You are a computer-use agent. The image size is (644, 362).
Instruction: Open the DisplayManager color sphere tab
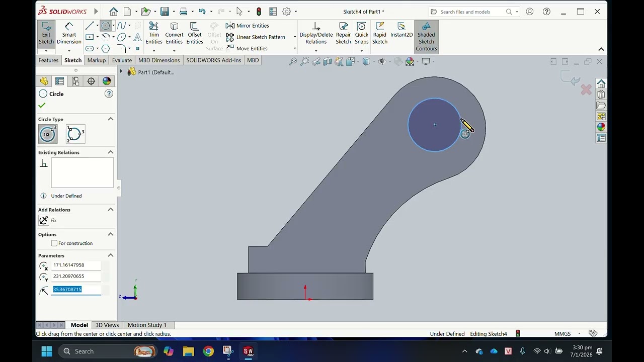pos(107,81)
